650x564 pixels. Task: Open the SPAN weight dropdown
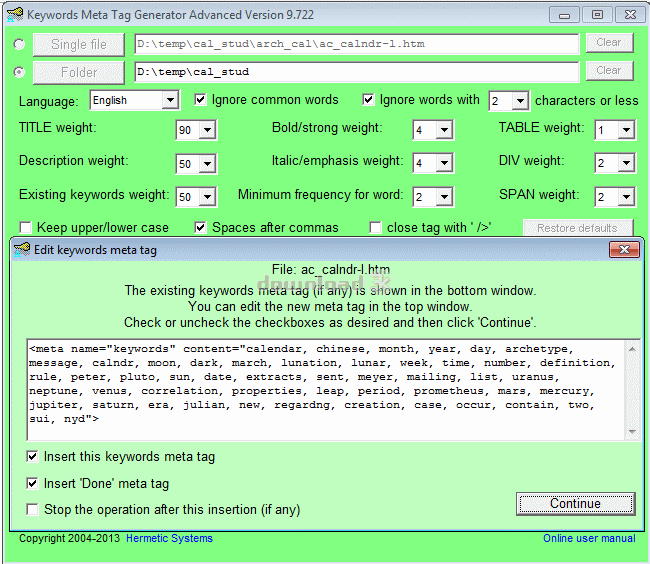(x=626, y=197)
